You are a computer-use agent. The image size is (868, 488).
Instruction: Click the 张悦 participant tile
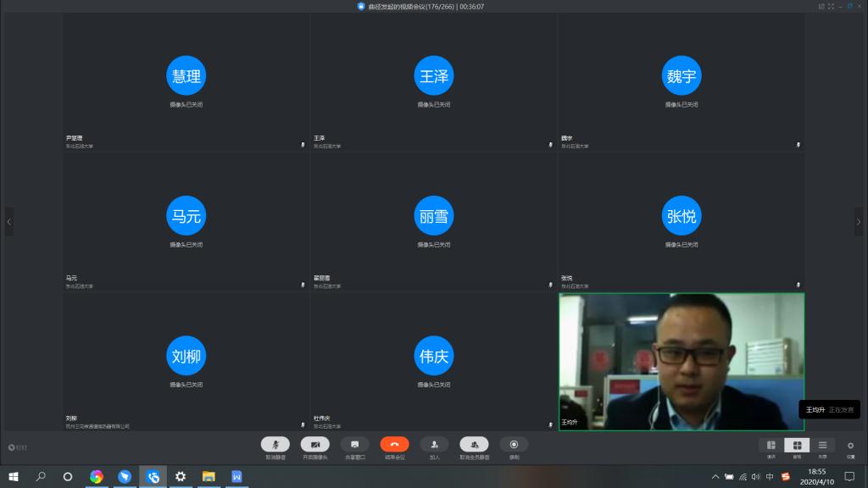[682, 222]
